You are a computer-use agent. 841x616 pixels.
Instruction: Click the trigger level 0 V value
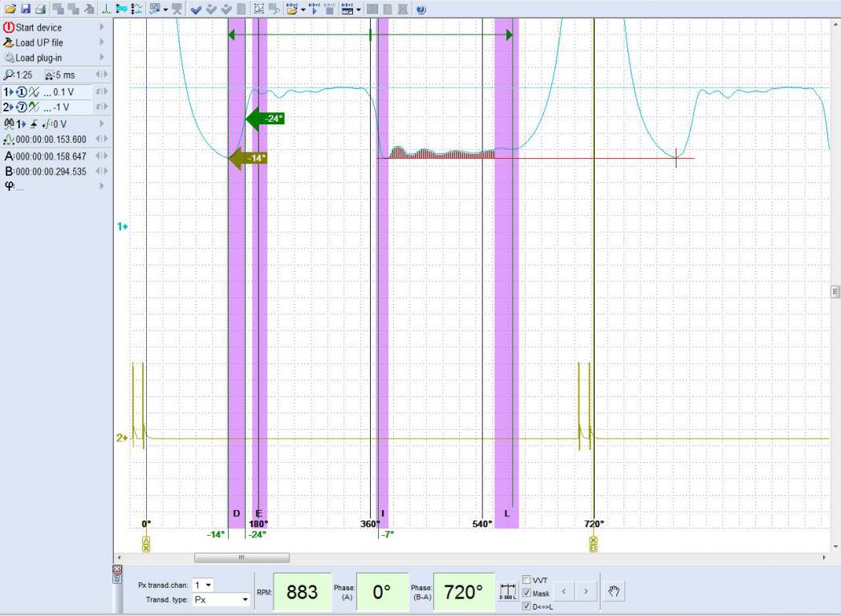(x=59, y=124)
